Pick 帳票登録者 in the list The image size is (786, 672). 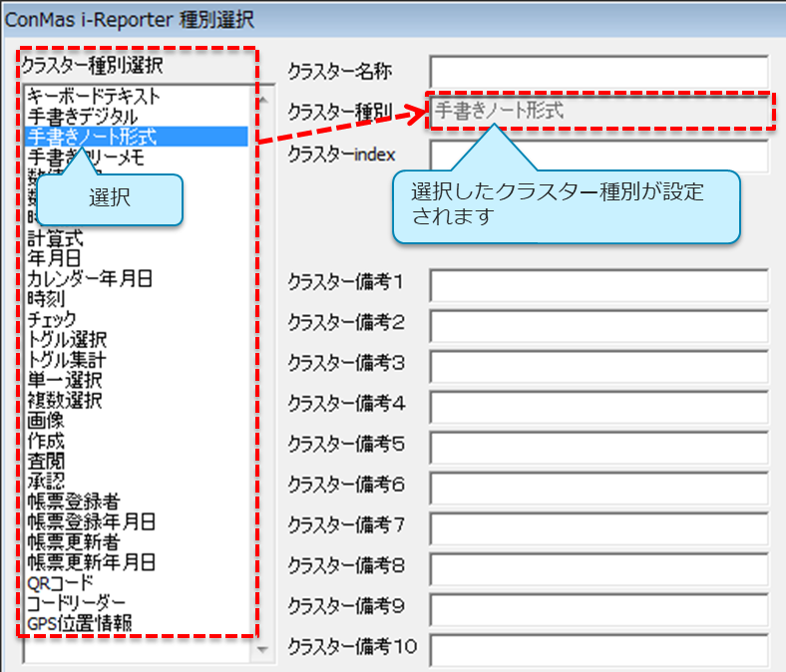[75, 503]
